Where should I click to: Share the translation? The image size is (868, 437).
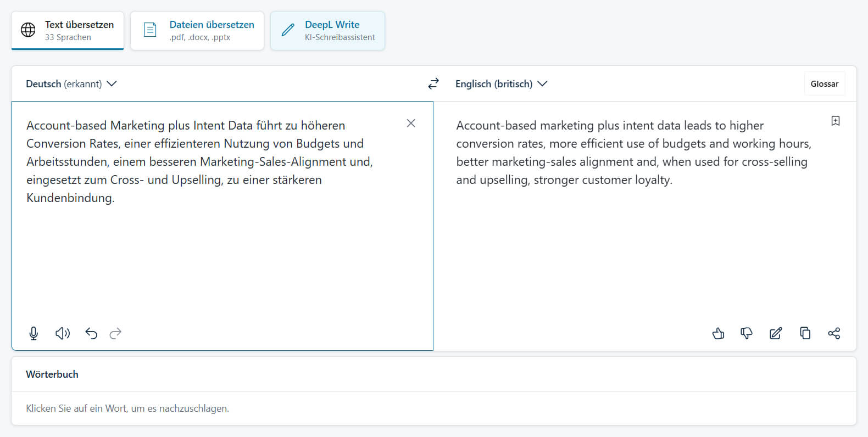tap(834, 333)
